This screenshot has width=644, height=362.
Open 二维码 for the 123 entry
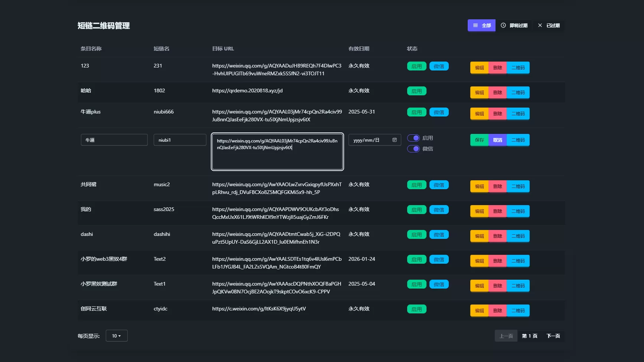tap(518, 68)
